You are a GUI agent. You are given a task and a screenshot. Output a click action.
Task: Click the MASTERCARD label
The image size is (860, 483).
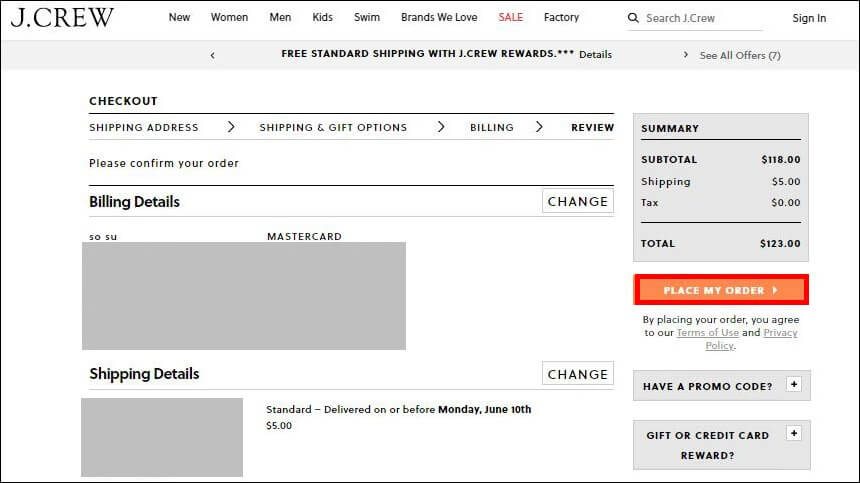[x=304, y=236]
